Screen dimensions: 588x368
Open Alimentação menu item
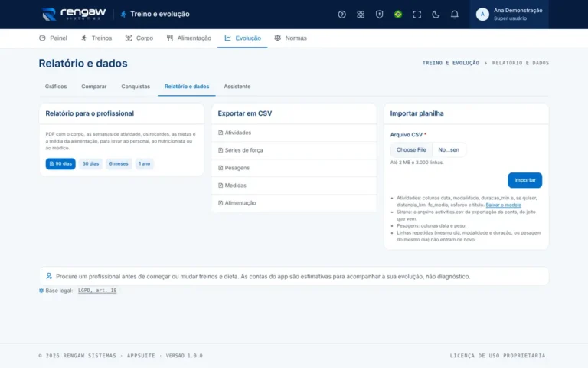point(189,38)
